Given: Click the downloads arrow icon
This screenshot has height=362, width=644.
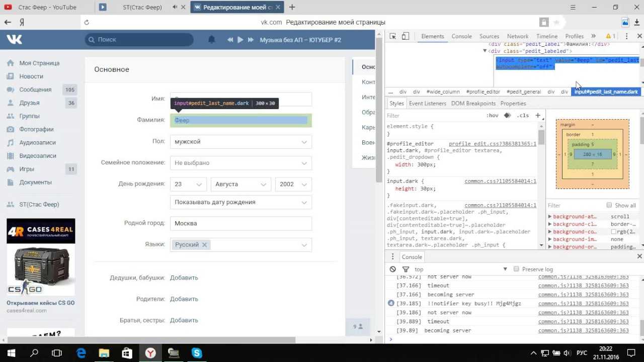Looking at the screenshot, I should (638, 22).
